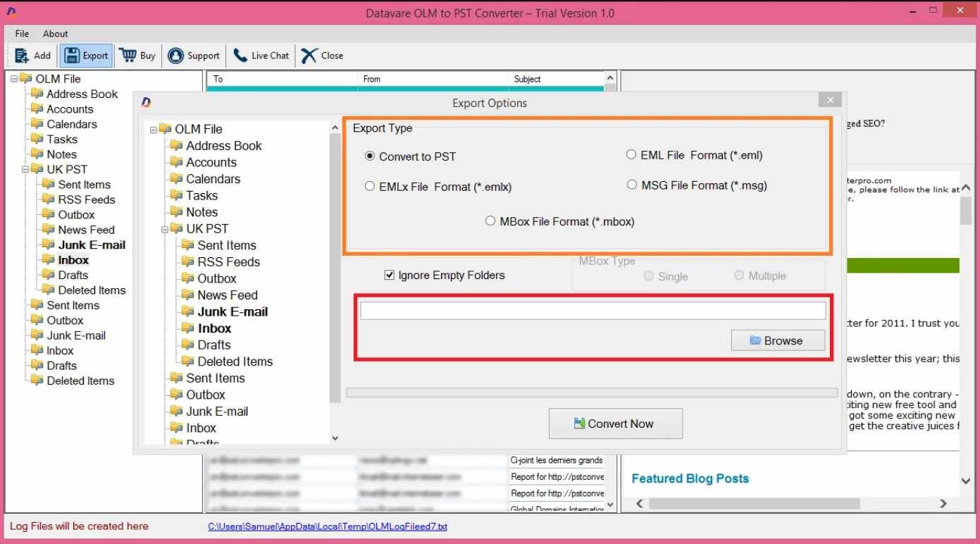
Task: Click Calendars folder icon in Export Options tree
Action: click(177, 179)
